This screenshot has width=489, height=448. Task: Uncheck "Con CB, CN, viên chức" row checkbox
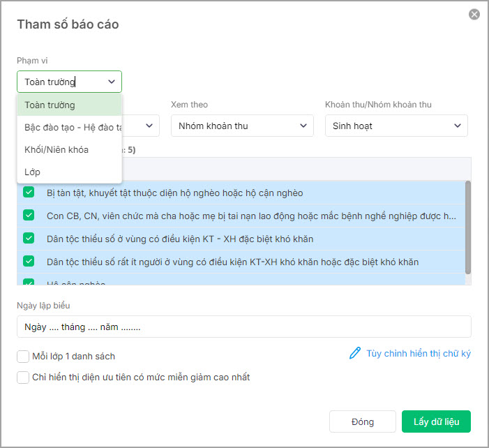(x=29, y=216)
